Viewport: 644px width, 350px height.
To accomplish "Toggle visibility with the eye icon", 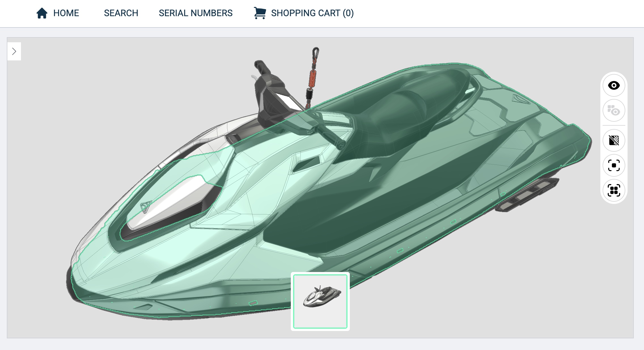I will pos(614,85).
